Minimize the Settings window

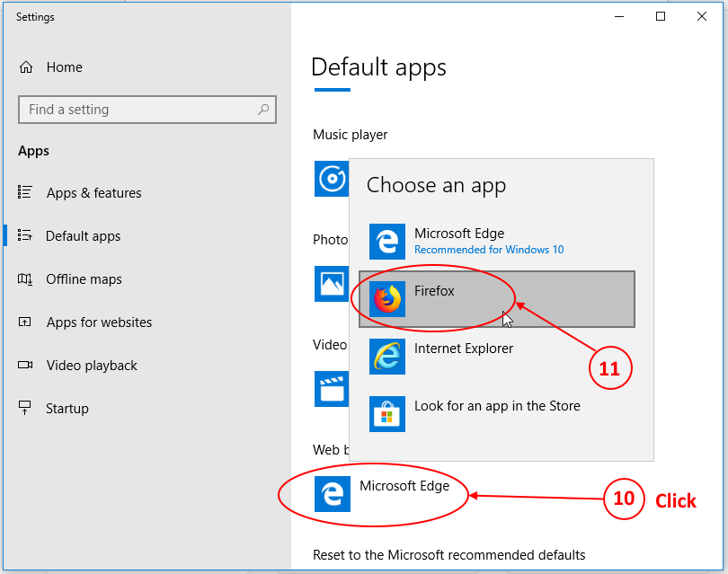619,17
